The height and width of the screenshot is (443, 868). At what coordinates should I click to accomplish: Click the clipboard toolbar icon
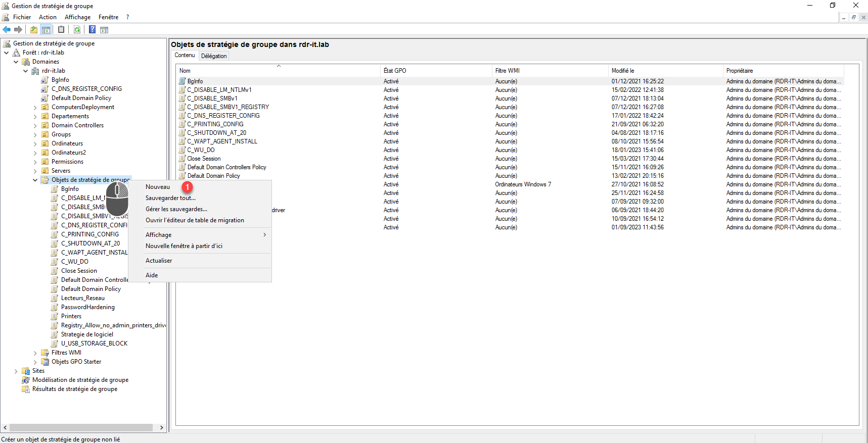coord(61,30)
